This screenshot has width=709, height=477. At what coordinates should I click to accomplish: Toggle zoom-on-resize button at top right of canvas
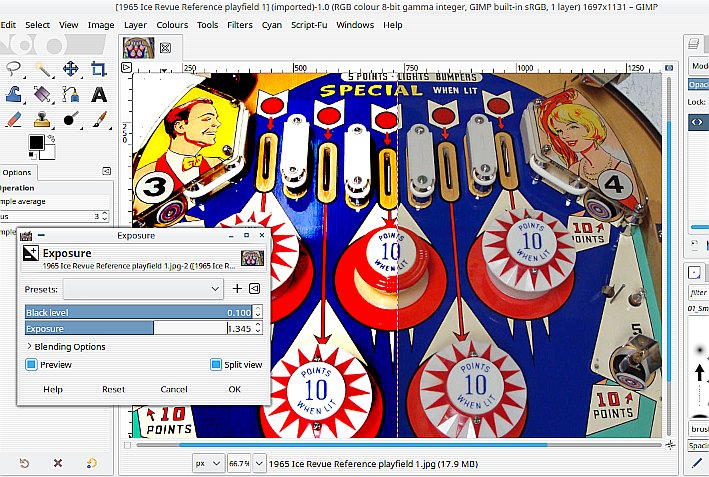669,68
